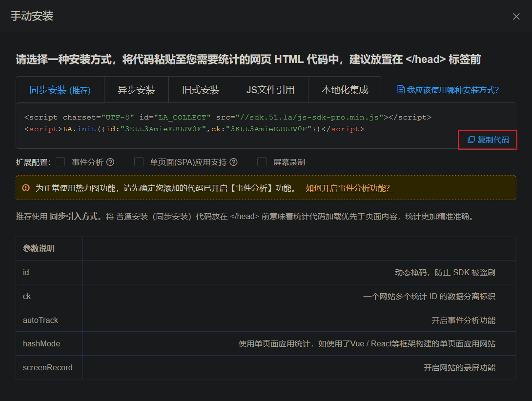Click the 复制代码 button

pos(488,140)
